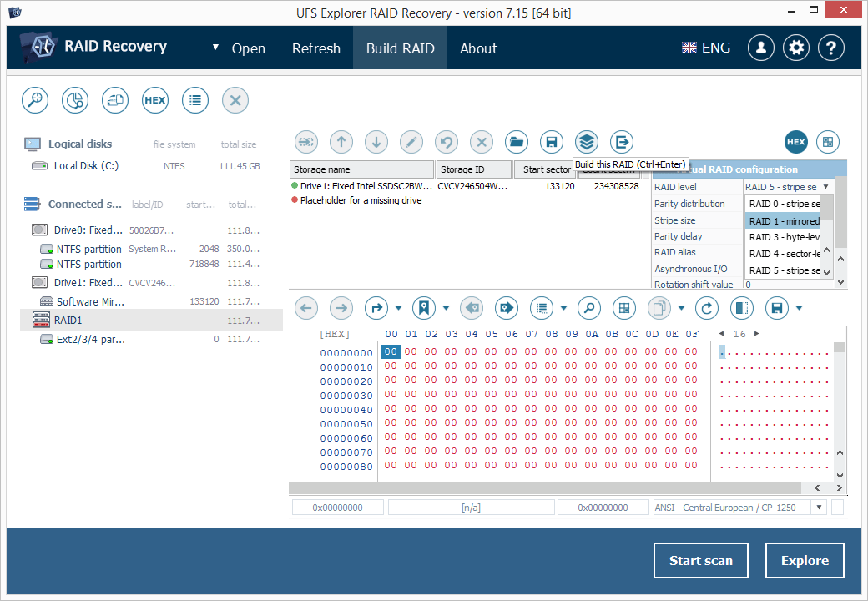This screenshot has height=601, width=868.
Task: Click the list structure icon in the hex toolbar
Action: [542, 308]
